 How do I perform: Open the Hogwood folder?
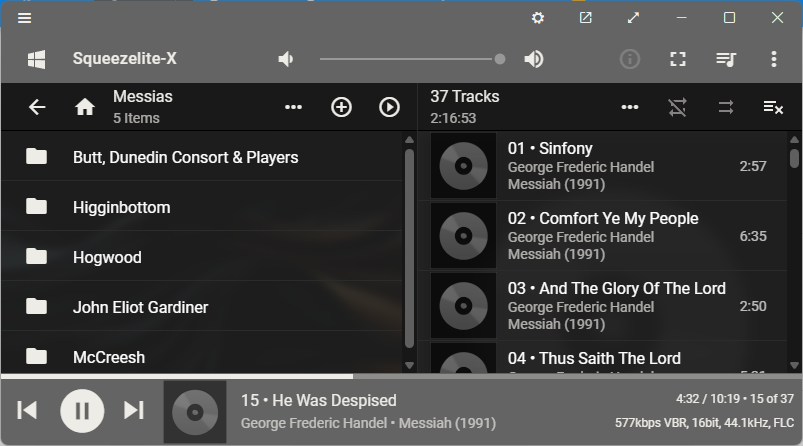coord(202,257)
